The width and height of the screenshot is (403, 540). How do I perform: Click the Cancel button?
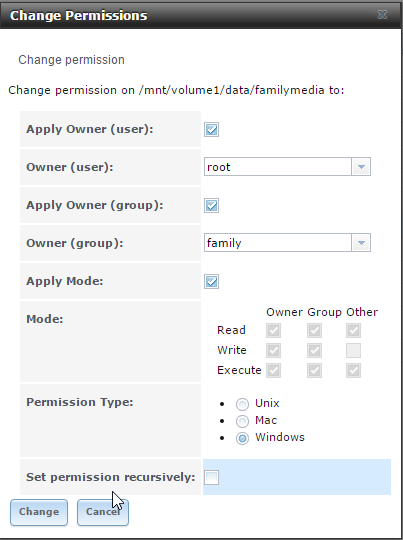103,512
